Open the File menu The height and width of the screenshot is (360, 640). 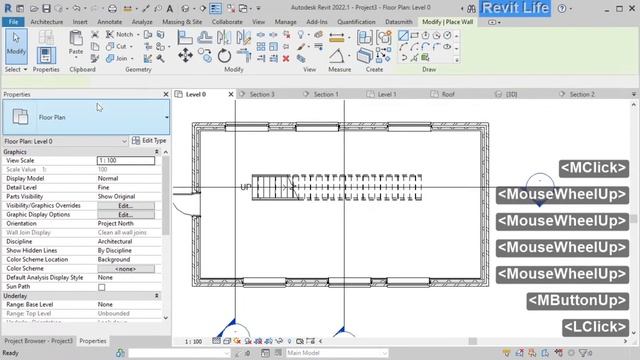click(x=13, y=22)
